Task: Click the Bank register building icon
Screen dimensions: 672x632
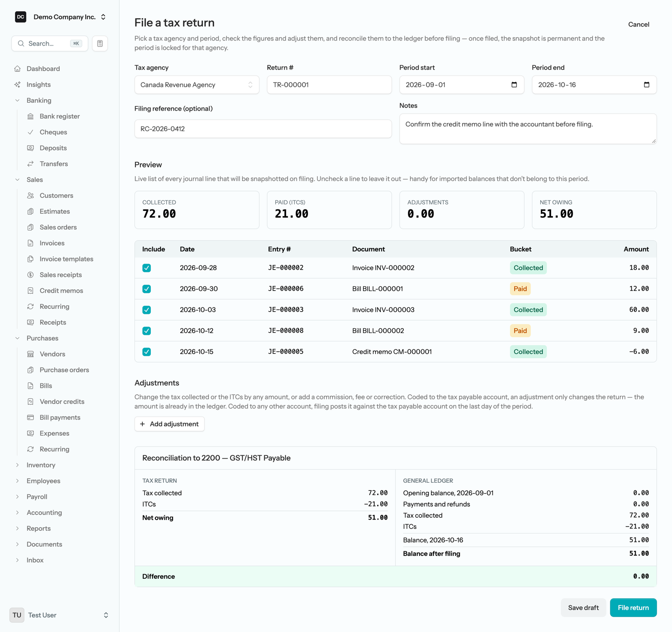Action: click(x=30, y=116)
